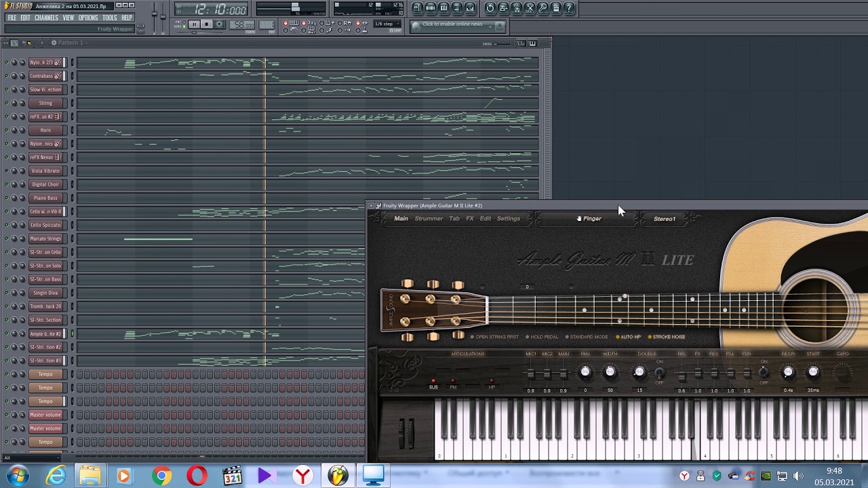868x488 pixels.
Task: Click the tempo display field
Action: click(242, 25)
